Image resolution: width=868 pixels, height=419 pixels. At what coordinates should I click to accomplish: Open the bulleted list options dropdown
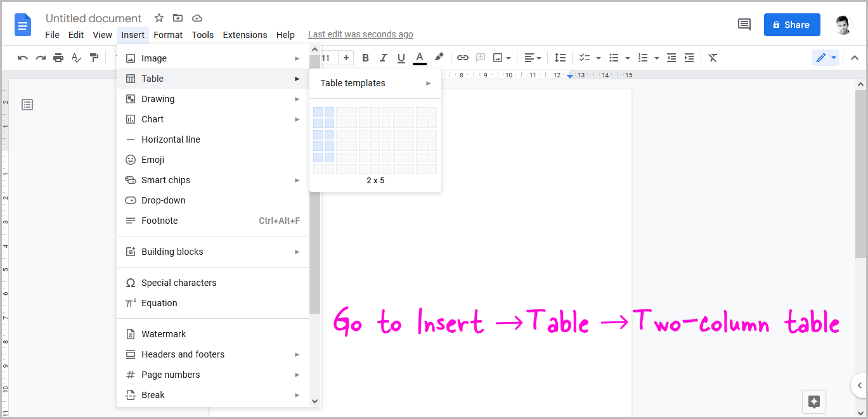click(627, 58)
